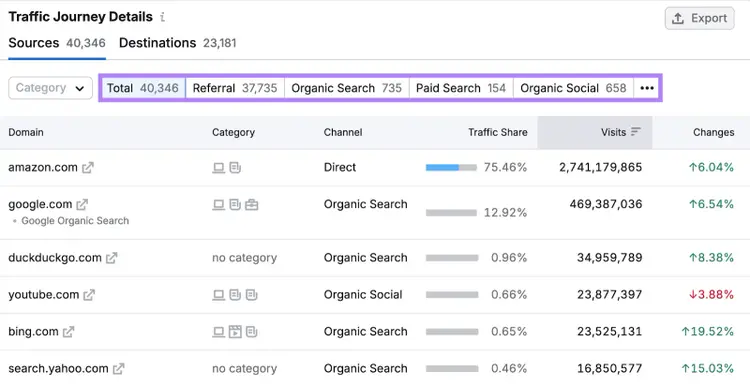This screenshot has height=386, width=750.
Task: Click the 12.92% traffic share value
Action: (505, 212)
